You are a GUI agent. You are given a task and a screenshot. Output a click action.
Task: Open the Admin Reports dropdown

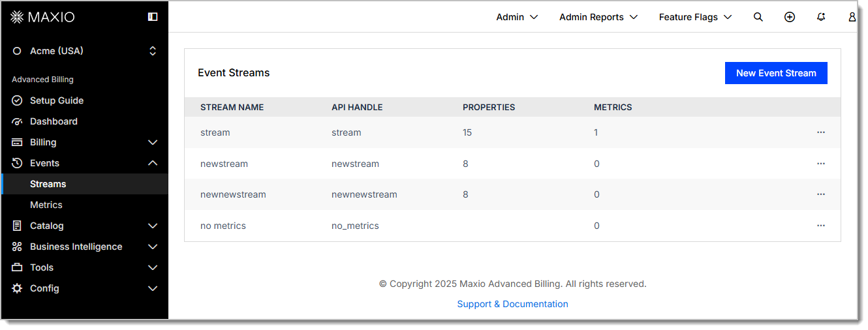[598, 17]
